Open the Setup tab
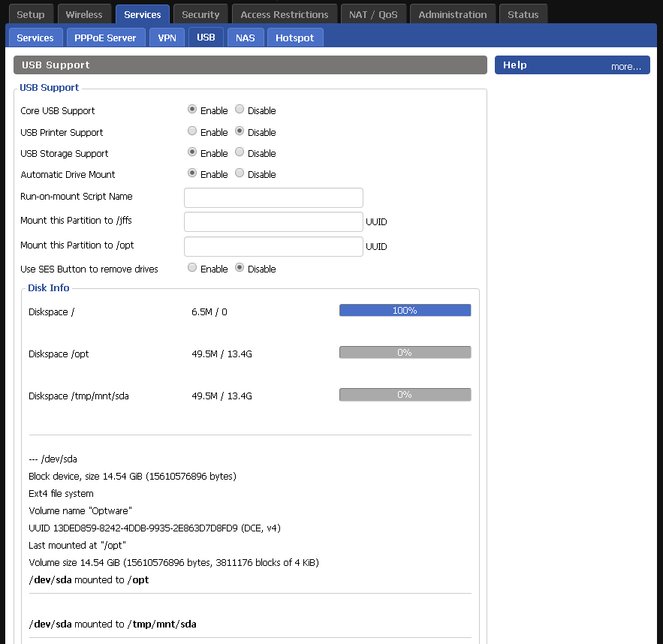663x644 pixels. pyautogui.click(x=31, y=14)
